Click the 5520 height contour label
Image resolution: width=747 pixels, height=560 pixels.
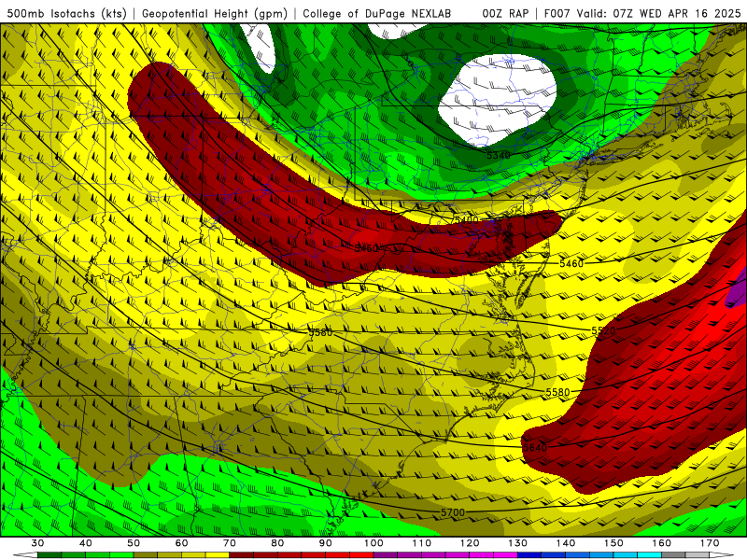pyautogui.click(x=603, y=330)
